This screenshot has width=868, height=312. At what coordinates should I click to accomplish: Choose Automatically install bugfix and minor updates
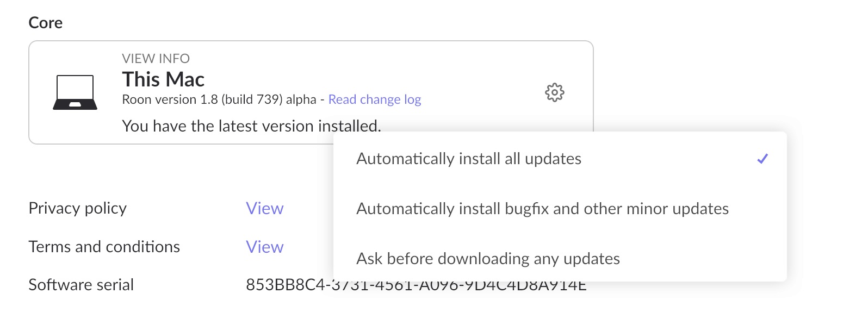tap(542, 209)
